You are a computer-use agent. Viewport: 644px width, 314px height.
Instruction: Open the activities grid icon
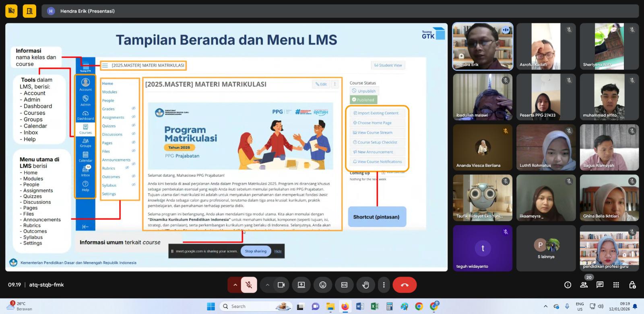coord(616,285)
